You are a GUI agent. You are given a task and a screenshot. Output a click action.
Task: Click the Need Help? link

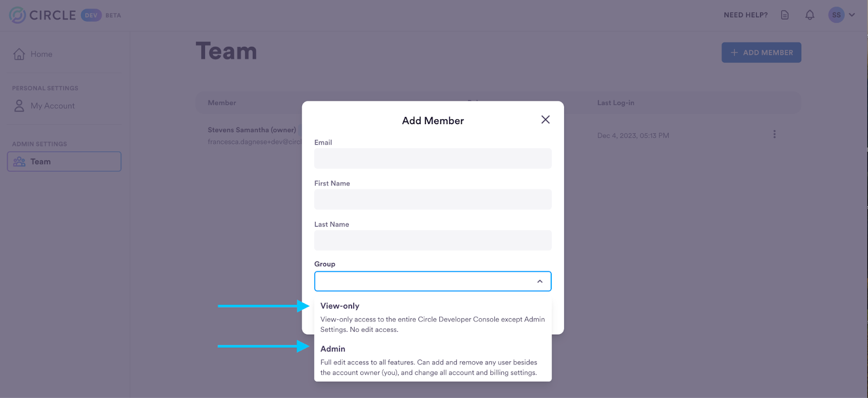(745, 15)
